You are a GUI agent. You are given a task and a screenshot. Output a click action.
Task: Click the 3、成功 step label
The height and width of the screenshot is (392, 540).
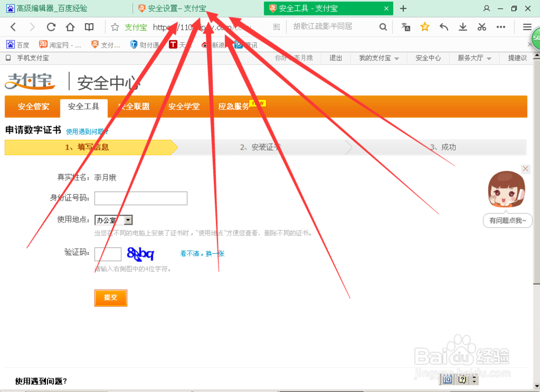pyautogui.click(x=443, y=147)
